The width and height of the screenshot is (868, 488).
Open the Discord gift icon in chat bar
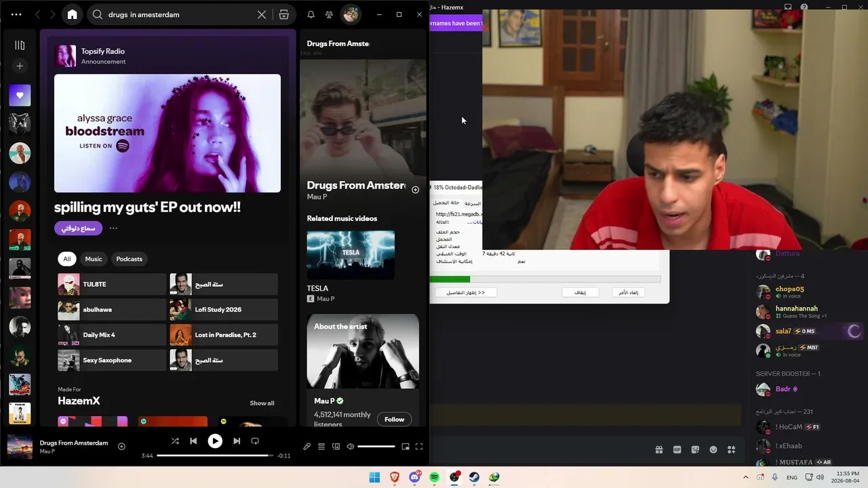(x=659, y=449)
